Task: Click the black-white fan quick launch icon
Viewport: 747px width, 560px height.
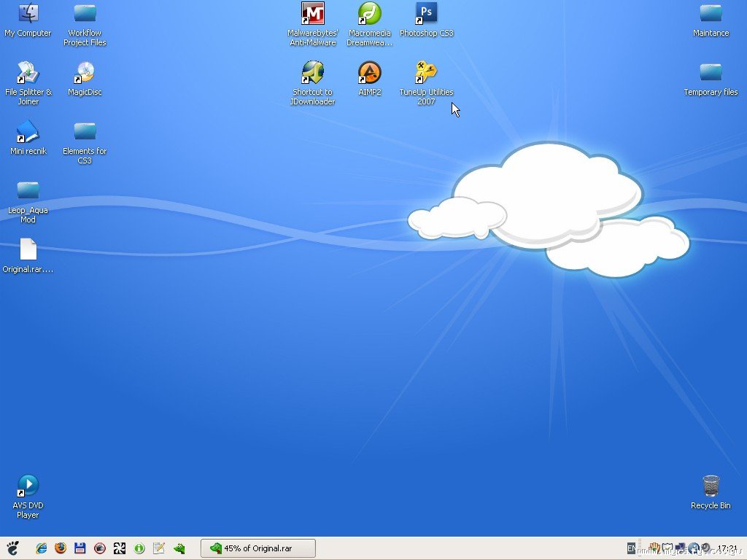Action: (120, 548)
